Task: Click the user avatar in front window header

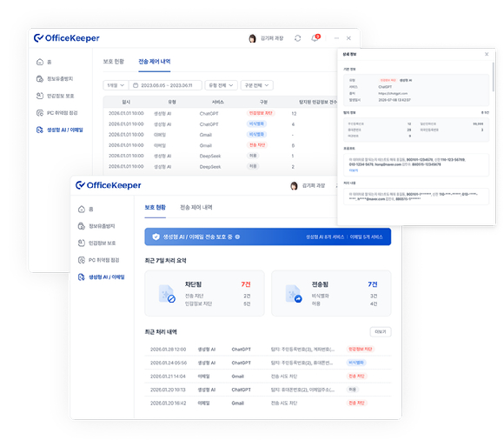Action: [294, 185]
